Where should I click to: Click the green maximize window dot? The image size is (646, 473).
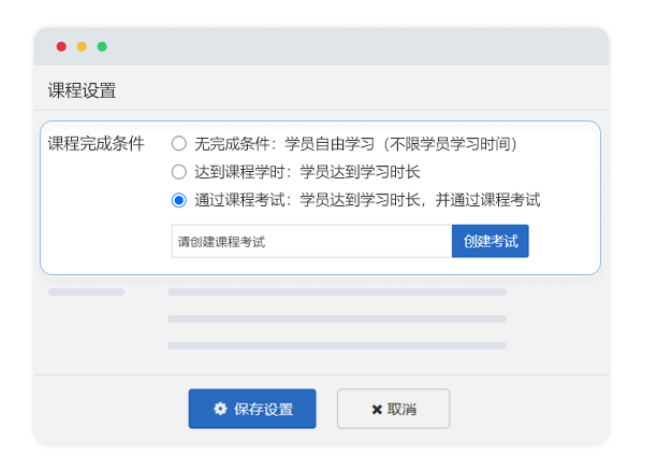[x=102, y=47]
